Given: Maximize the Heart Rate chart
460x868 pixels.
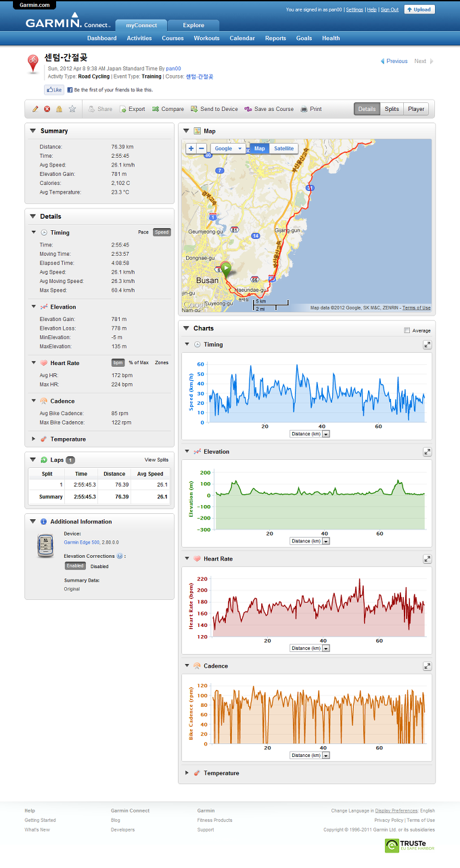Looking at the screenshot, I should (x=427, y=559).
